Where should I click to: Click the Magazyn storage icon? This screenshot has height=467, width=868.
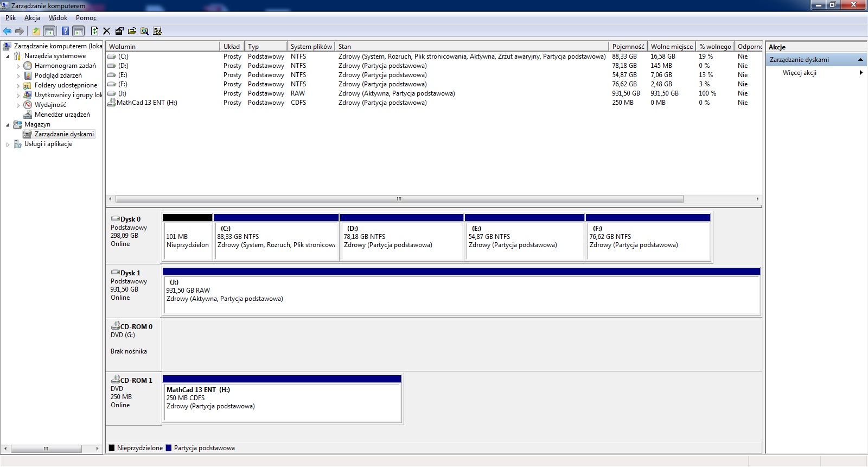pyautogui.click(x=17, y=124)
